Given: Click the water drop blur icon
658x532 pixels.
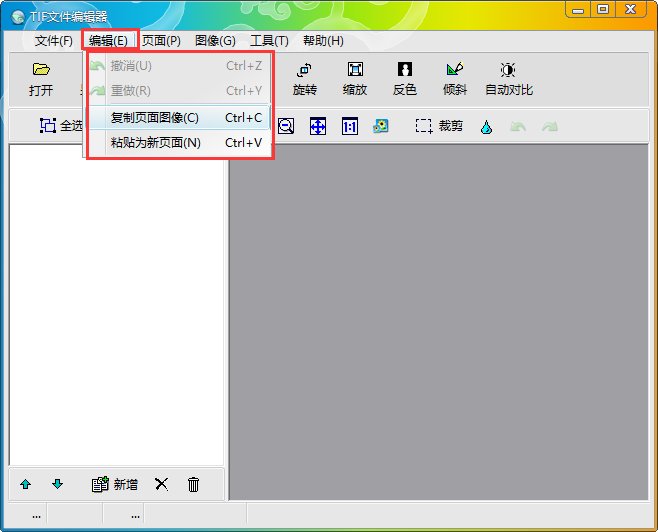Looking at the screenshot, I should 486,127.
